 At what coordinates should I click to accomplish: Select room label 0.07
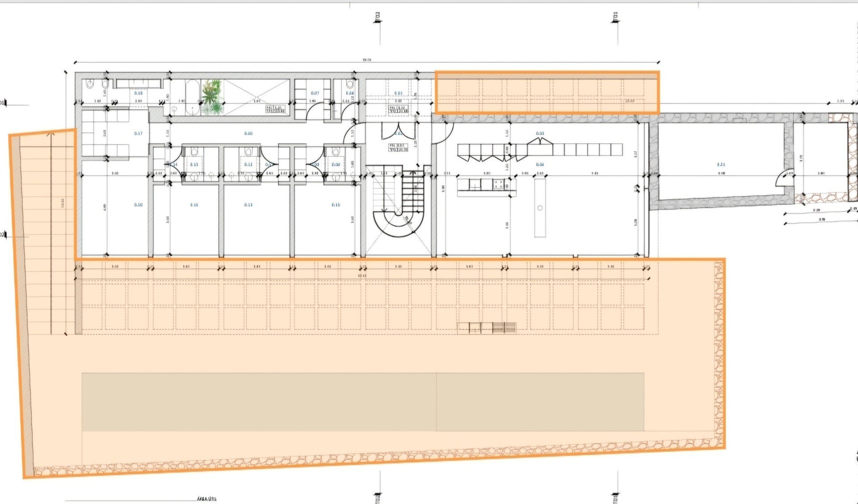click(x=315, y=93)
